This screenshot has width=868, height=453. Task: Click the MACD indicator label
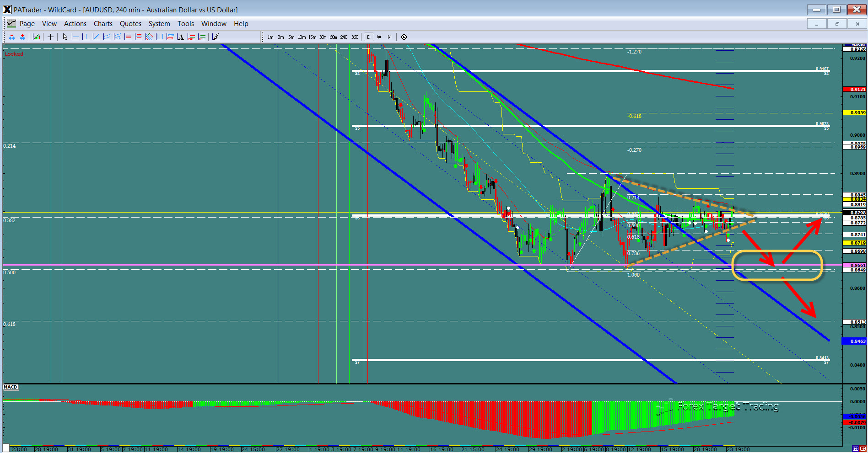pos(11,387)
